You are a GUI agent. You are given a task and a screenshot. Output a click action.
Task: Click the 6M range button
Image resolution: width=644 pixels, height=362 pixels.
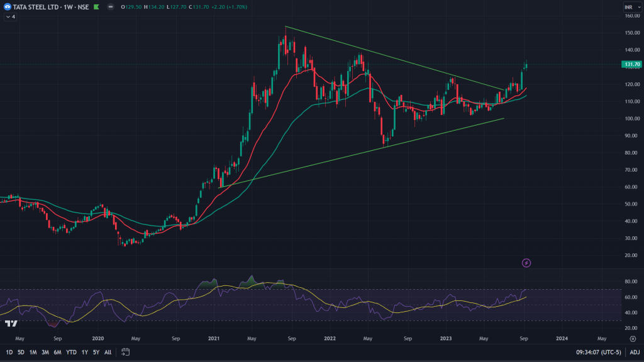point(57,352)
